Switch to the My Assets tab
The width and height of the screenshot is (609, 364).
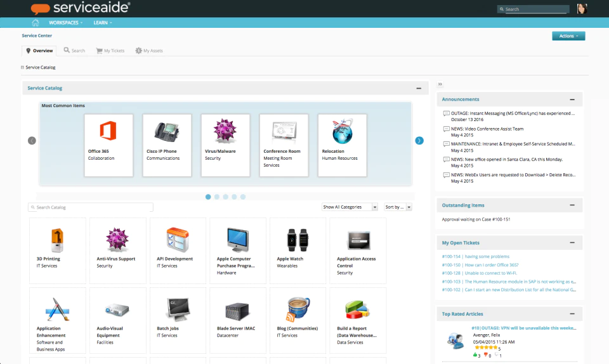click(x=149, y=51)
